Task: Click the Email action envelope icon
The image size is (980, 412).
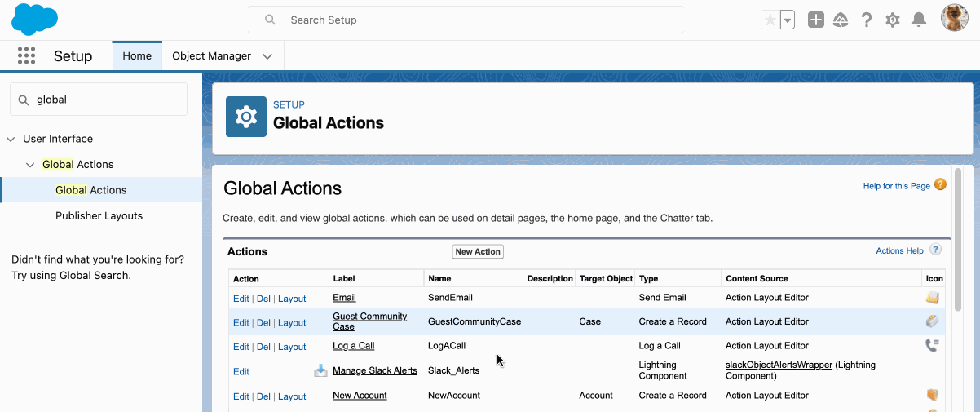Action: pos(932,298)
